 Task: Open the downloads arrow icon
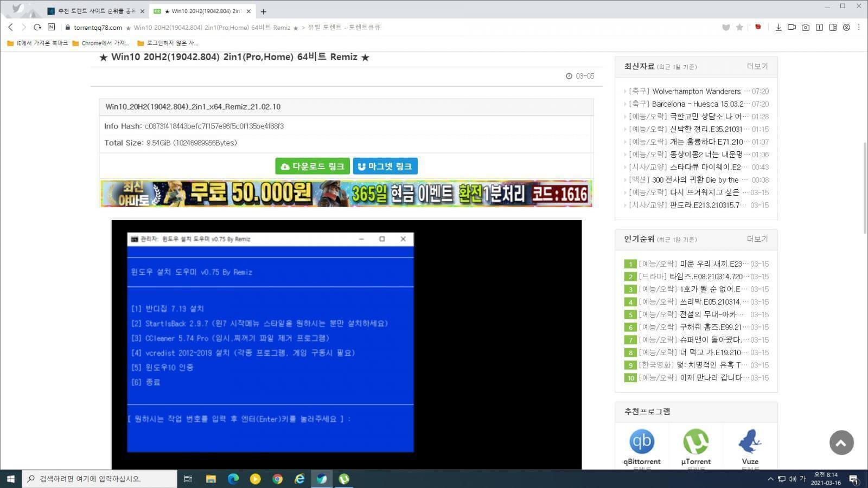pyautogui.click(x=778, y=27)
